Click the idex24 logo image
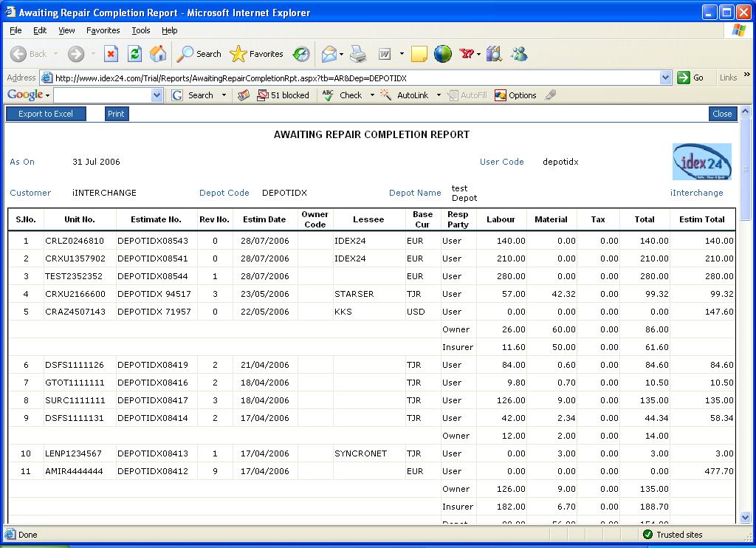This screenshot has height=548, width=756. (701, 162)
